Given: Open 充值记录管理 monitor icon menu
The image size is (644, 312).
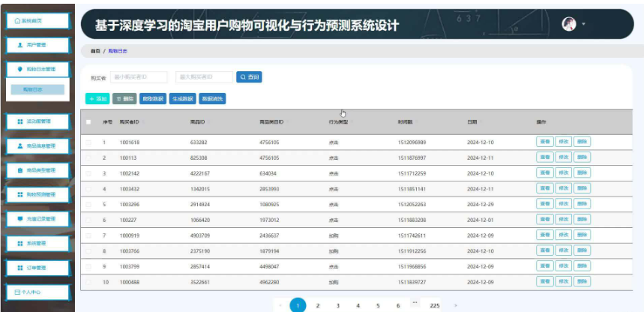Looking at the screenshot, I should coord(37,219).
